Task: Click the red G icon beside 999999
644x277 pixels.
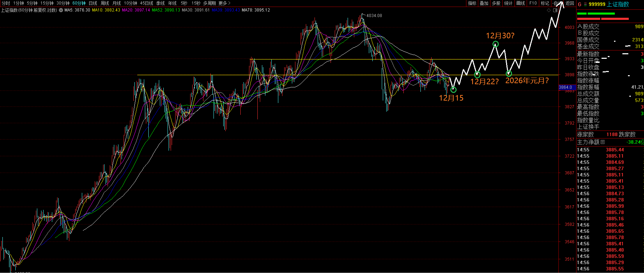Action: pyautogui.click(x=580, y=5)
